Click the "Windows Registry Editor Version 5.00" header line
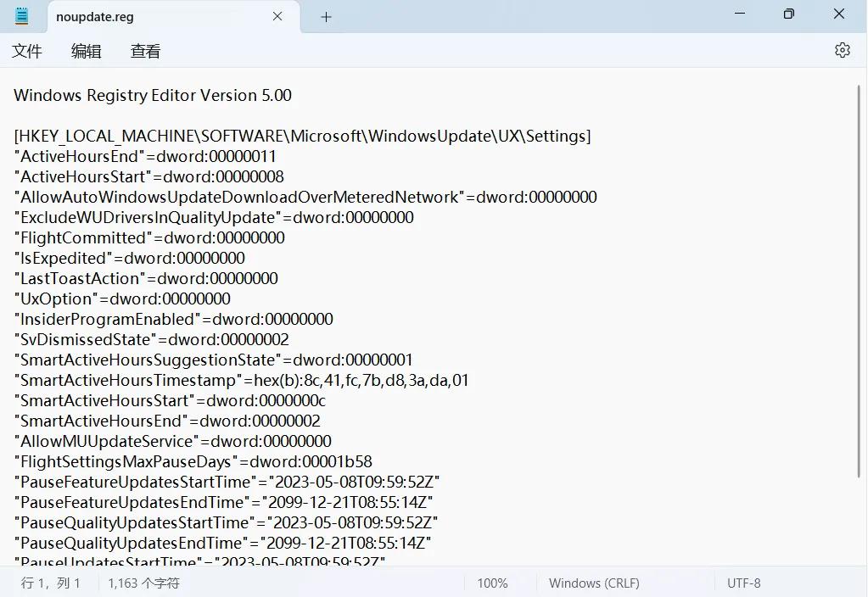Viewport: 868px width, 597px height. coord(153,96)
